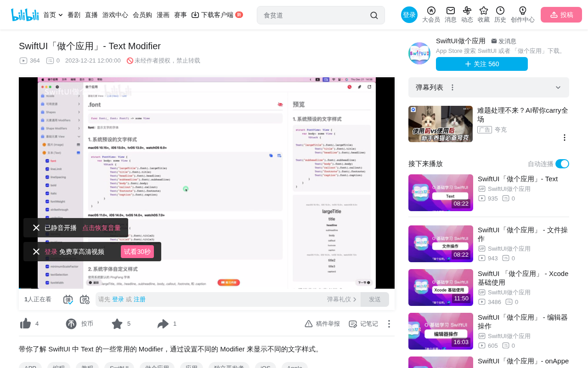Open the 番剧 nav item

tap(74, 15)
